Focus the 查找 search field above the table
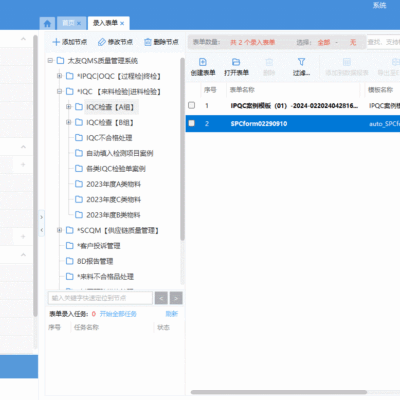The image size is (400, 400). tap(383, 42)
